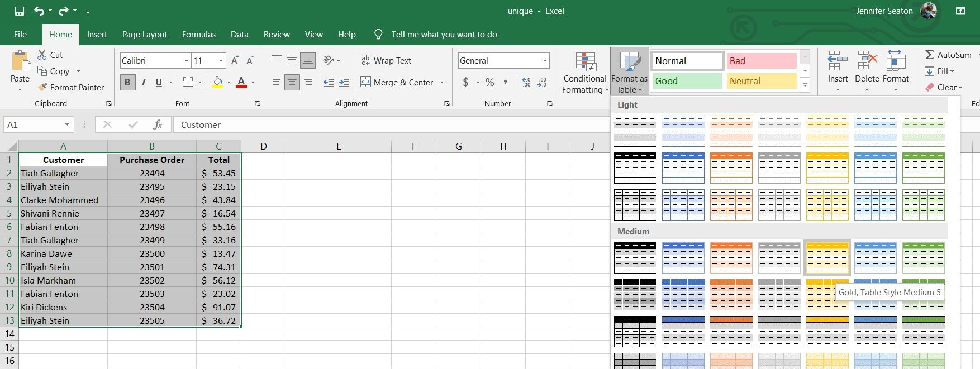Toggle Bold formatting

point(127,83)
